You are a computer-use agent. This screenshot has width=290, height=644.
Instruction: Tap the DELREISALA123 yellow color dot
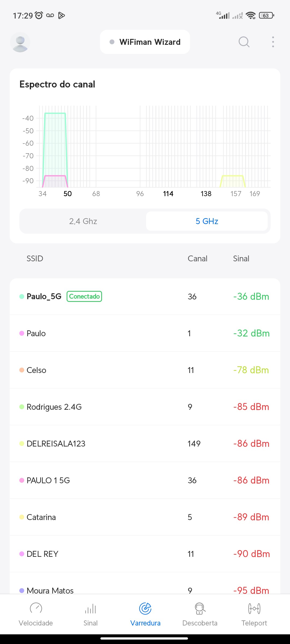tap(22, 444)
